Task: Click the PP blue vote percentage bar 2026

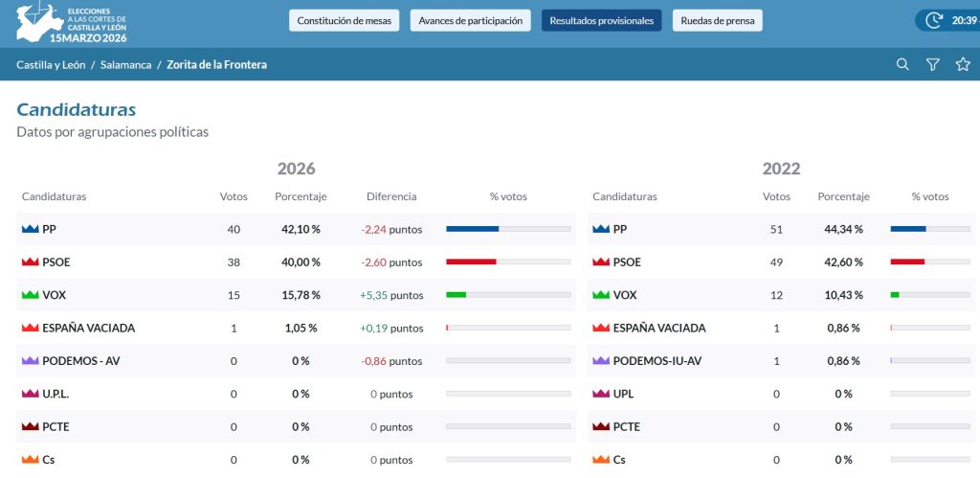Action: tap(508, 229)
